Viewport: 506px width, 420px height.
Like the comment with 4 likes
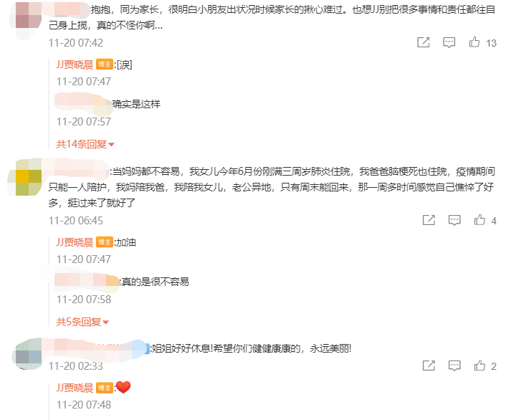pos(479,220)
